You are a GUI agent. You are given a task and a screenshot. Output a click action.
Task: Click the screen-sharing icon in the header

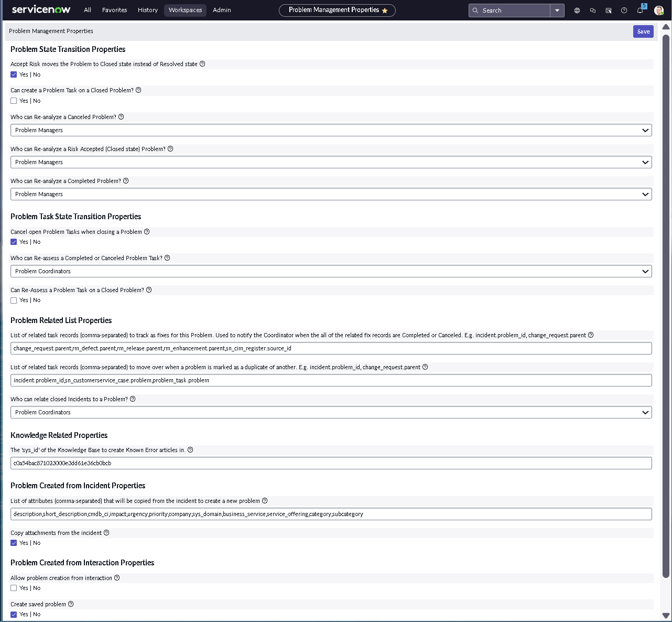(608, 10)
